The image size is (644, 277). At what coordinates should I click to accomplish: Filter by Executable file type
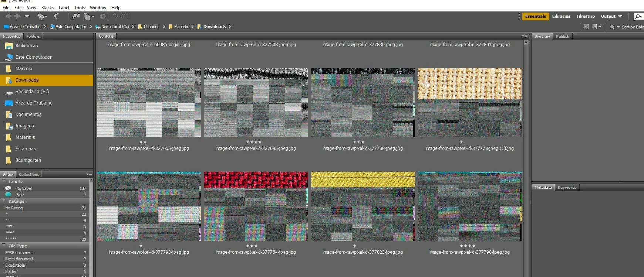[45, 265]
